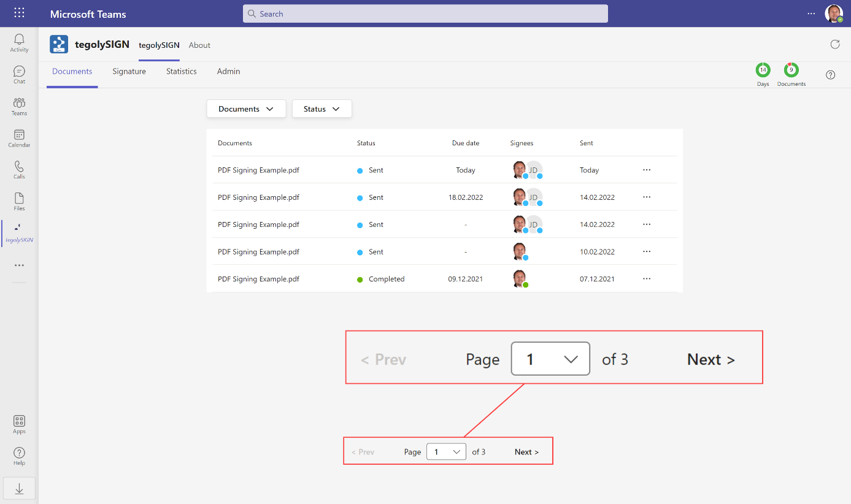
Task: Click the 'Status' column header
Action: pyautogui.click(x=366, y=143)
